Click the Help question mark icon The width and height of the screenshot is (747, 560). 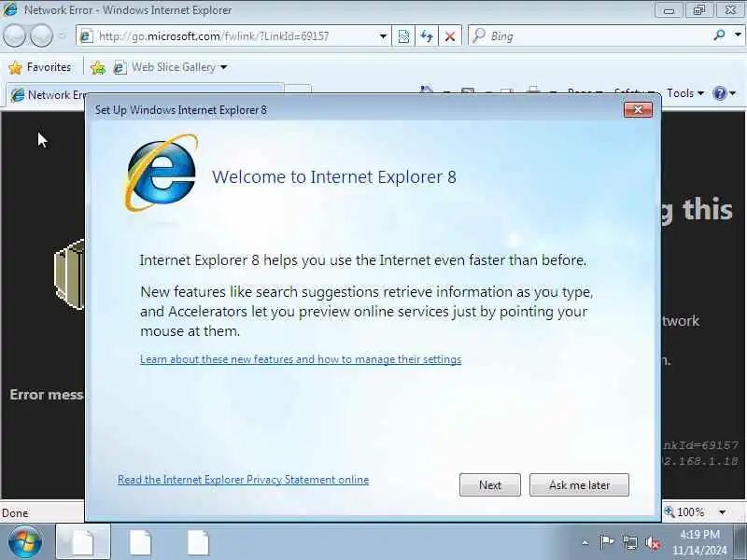719,93
